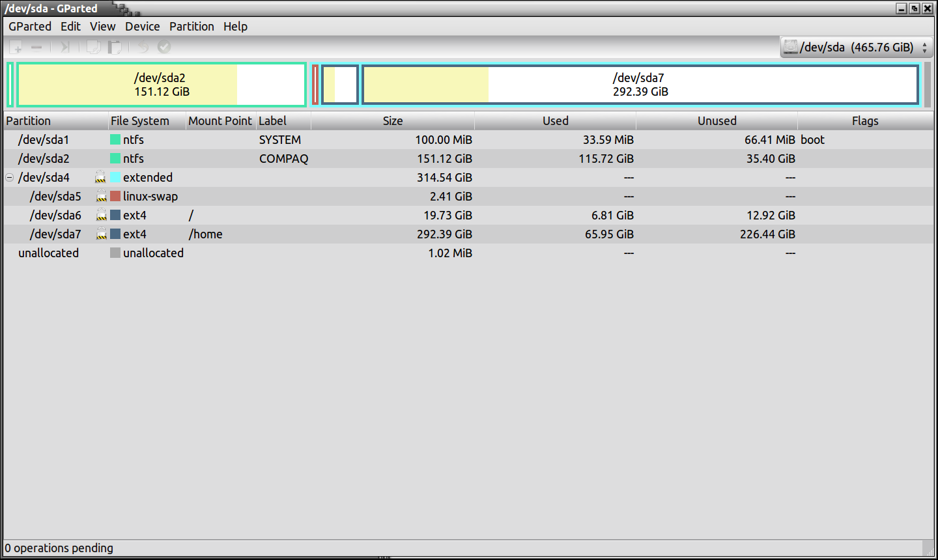Click the Paste partition toolbar icon
The image size is (938, 560).
(x=115, y=47)
